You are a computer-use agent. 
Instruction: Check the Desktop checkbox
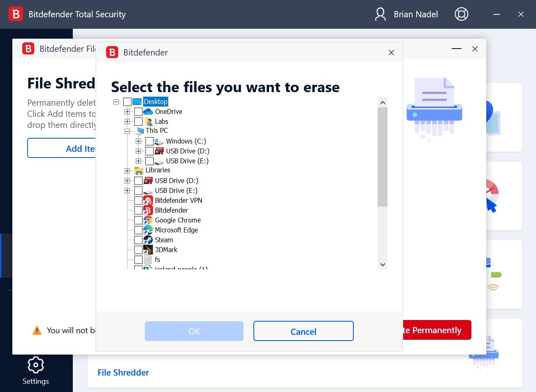pyautogui.click(x=127, y=102)
